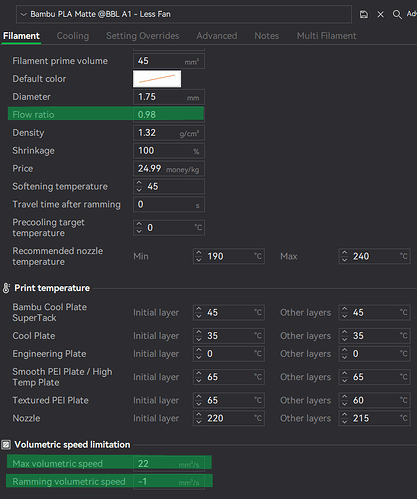Screen dimensions: 417x499
Task: Click the save preset icon
Action: click(x=364, y=14)
